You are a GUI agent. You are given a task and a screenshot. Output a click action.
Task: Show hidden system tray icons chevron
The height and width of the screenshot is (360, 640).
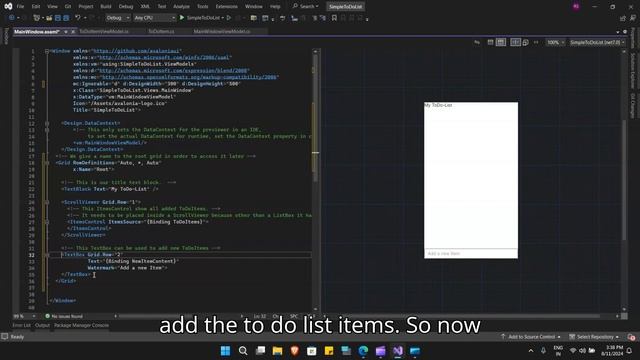click(531, 351)
